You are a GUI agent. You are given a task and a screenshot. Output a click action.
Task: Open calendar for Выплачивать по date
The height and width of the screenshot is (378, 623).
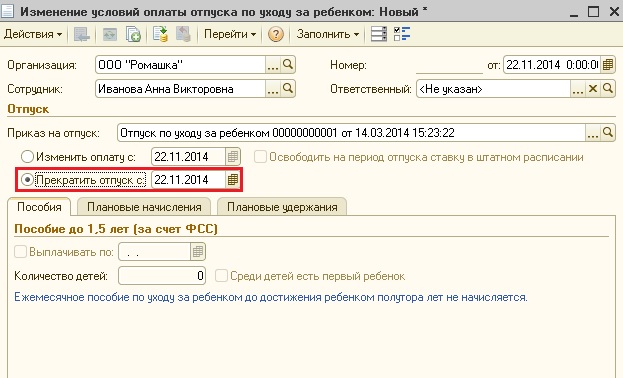pyautogui.click(x=197, y=252)
